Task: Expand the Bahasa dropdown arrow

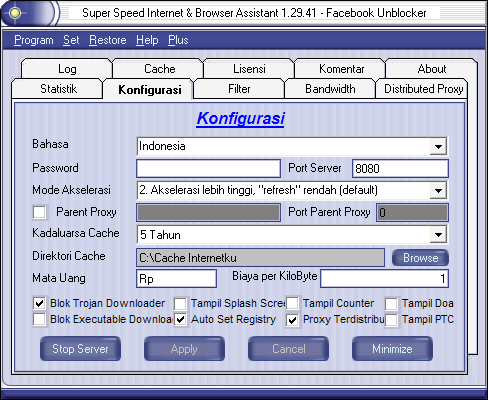Action: (438, 146)
